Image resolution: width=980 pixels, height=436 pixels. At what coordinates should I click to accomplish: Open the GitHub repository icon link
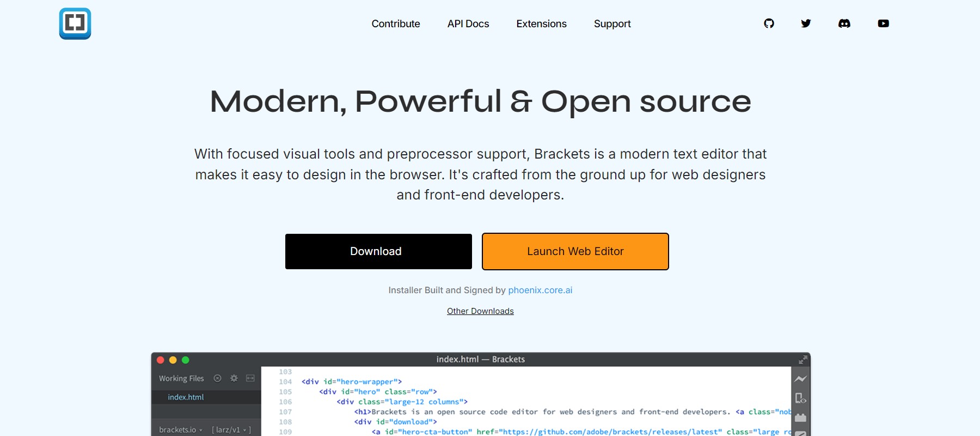pos(769,23)
